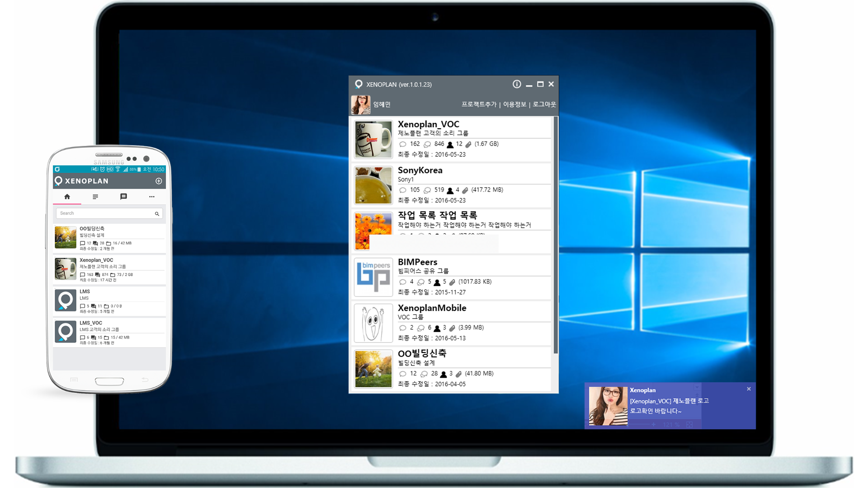
Task: Tap the search magnifier icon on phone
Action: (157, 214)
